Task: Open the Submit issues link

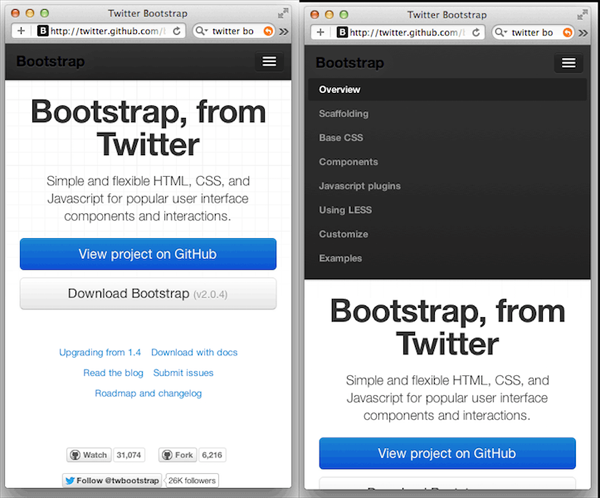Action: (183, 373)
